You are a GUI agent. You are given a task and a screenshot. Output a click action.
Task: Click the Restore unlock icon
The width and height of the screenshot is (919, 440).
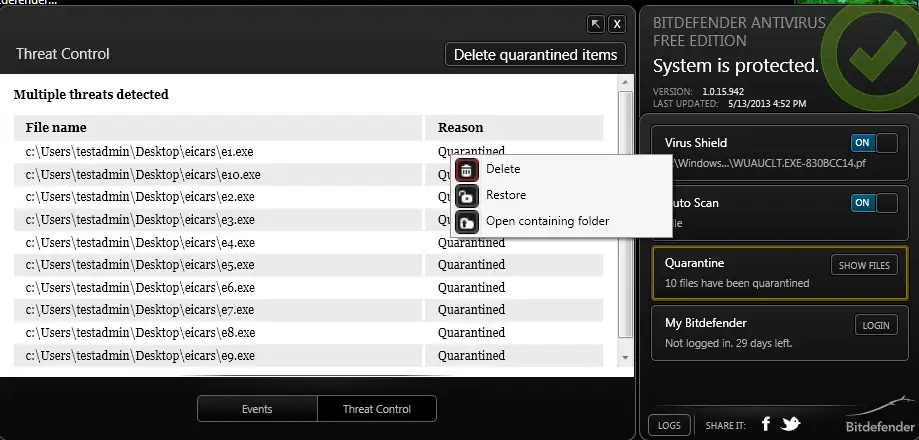pos(467,196)
